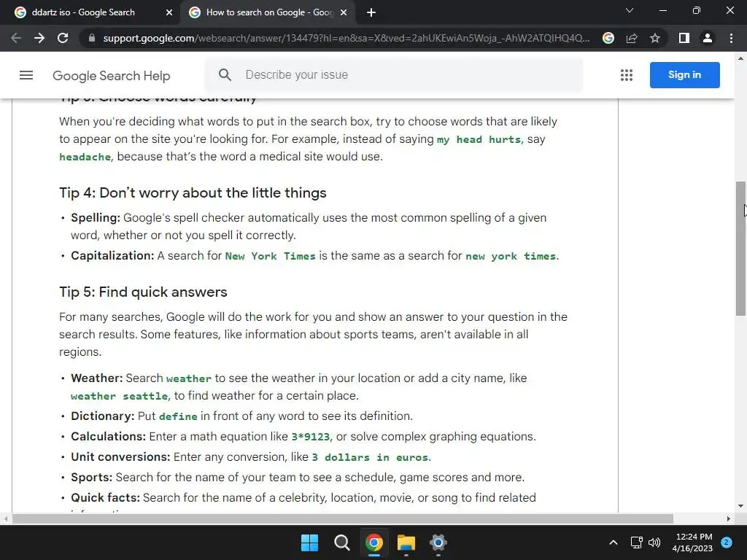747x560 pixels.
Task: Click the 'define' example keyword
Action: [x=178, y=416]
